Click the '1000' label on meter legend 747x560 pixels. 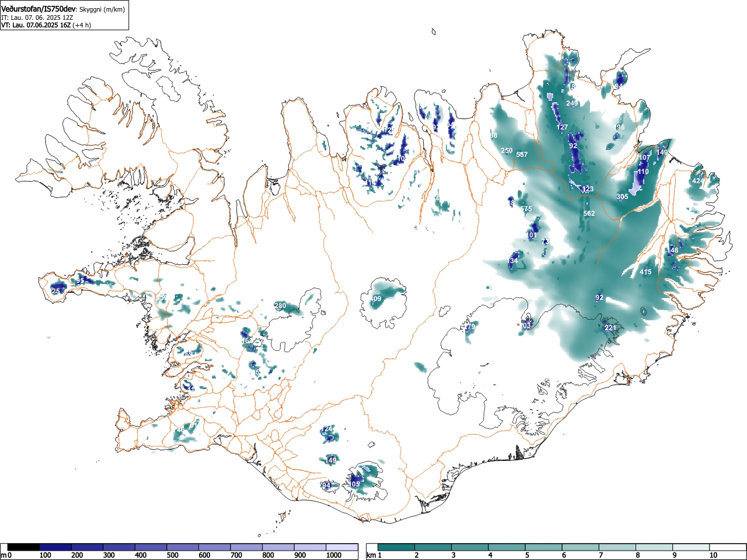point(334,555)
